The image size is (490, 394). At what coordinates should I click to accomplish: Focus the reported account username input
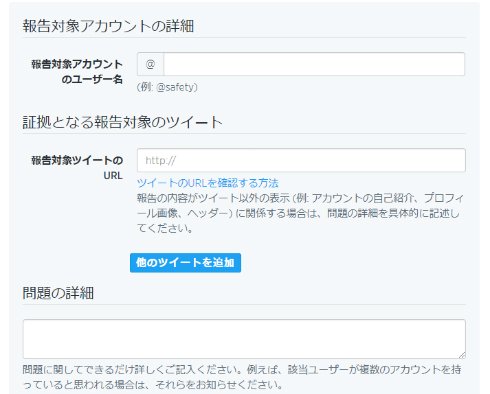click(314, 64)
